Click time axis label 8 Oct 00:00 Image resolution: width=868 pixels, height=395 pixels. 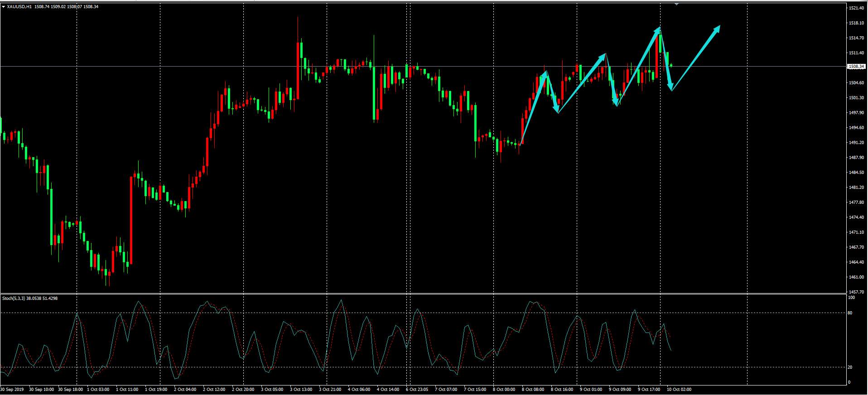pyautogui.click(x=504, y=390)
